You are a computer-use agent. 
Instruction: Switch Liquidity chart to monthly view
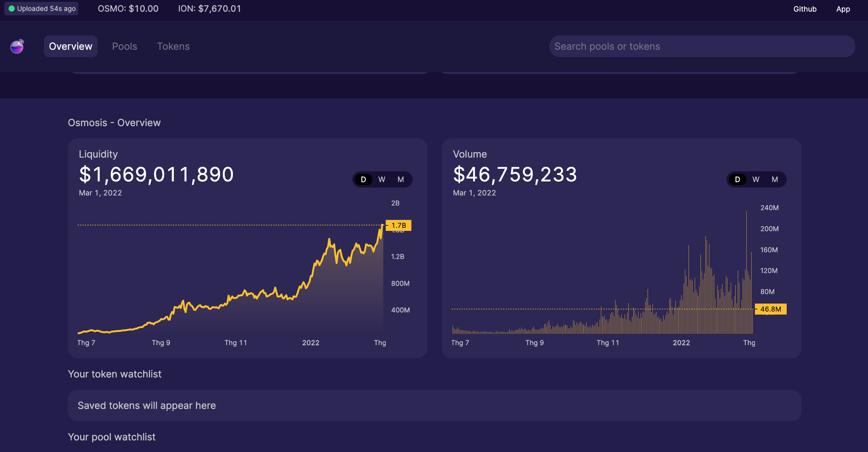(401, 180)
